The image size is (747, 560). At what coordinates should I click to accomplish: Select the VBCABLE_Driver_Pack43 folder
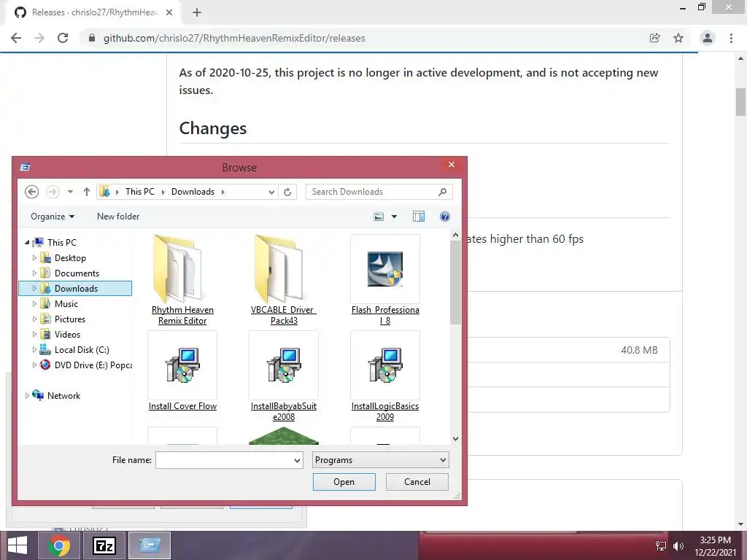pyautogui.click(x=284, y=280)
